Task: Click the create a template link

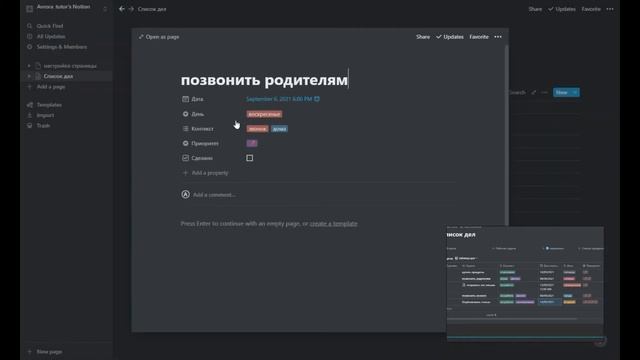Action: [x=333, y=224]
